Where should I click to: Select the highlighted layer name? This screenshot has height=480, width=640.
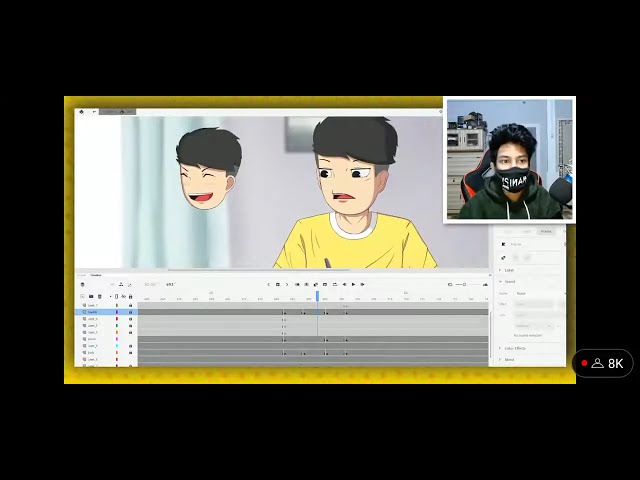pos(93,312)
